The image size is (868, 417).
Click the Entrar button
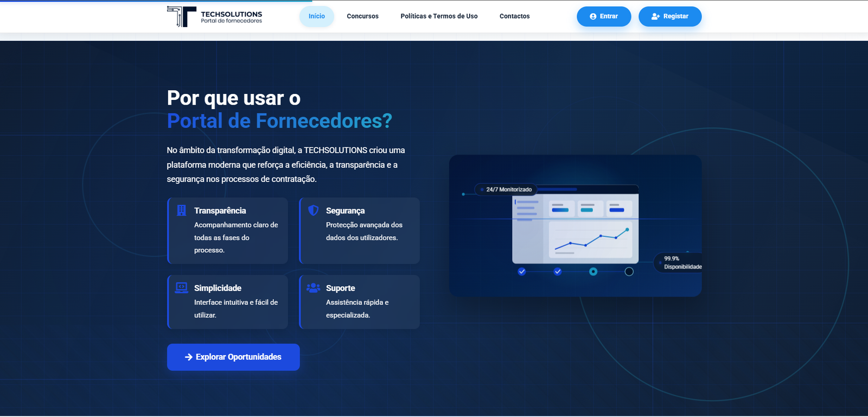coord(604,16)
